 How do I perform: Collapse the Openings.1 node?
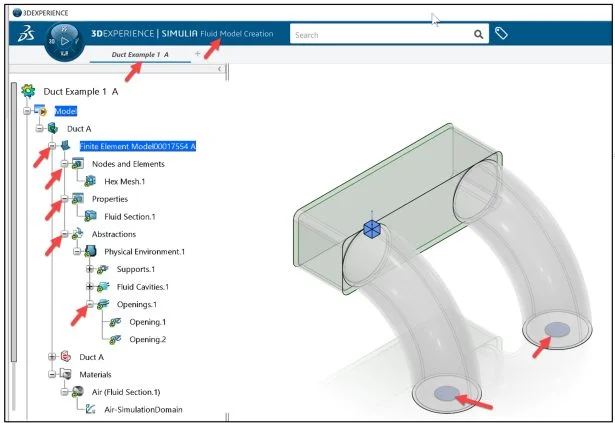[90, 304]
